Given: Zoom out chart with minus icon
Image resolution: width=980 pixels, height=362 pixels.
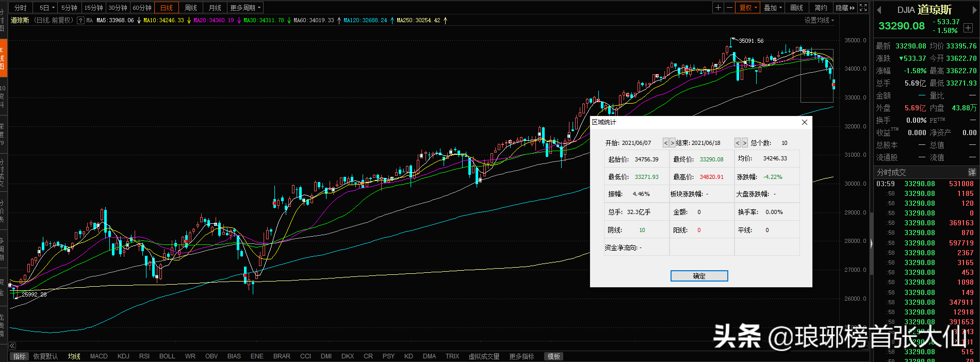Looking at the screenshot, I should coord(729,8).
